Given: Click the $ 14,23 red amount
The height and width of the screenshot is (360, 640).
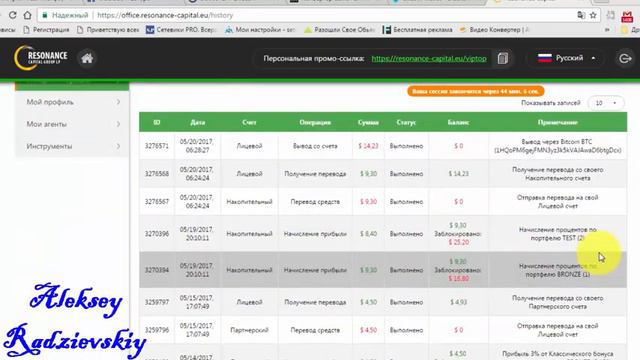Looking at the screenshot, I should [368, 146].
